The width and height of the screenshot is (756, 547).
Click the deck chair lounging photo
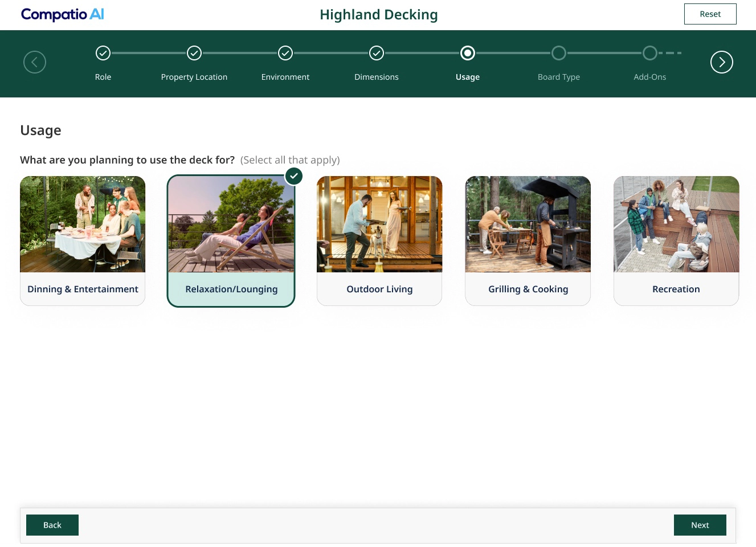point(231,224)
